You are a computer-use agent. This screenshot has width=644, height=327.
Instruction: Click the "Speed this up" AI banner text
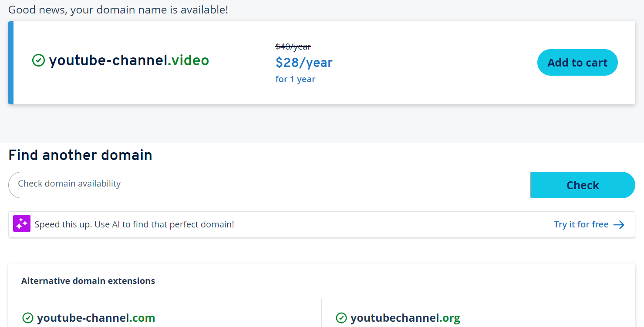(x=134, y=224)
